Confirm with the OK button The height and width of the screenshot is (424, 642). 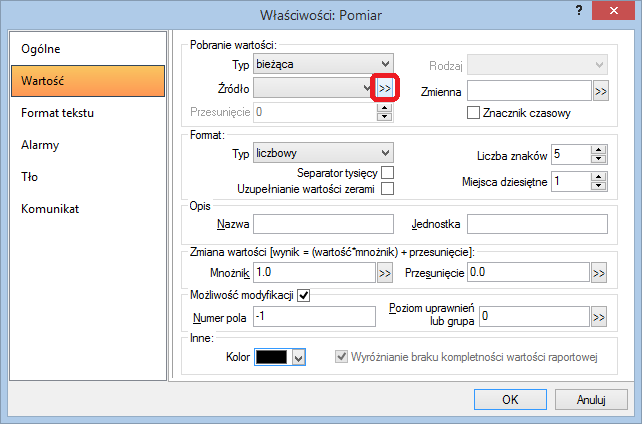pyautogui.click(x=510, y=399)
